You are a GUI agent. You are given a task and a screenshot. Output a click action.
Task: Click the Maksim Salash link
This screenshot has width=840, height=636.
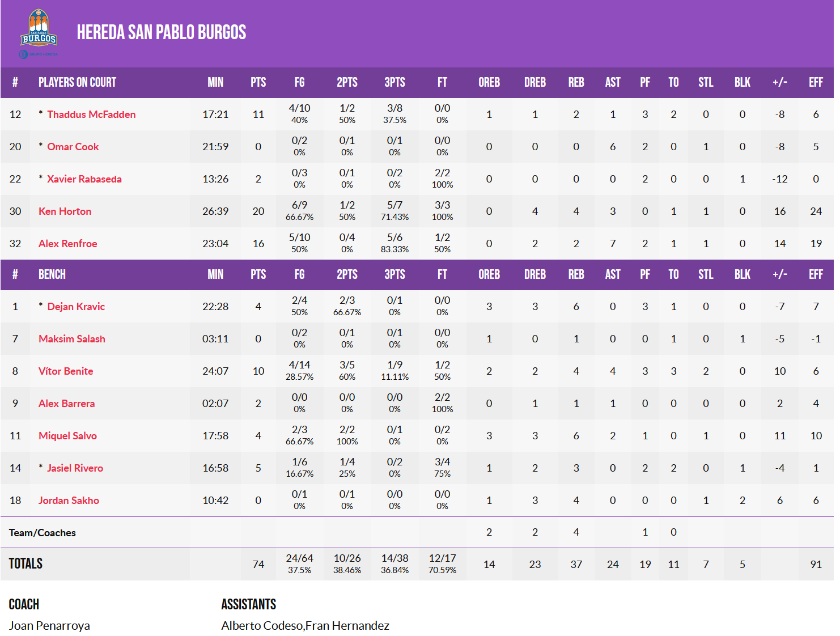[x=71, y=339]
